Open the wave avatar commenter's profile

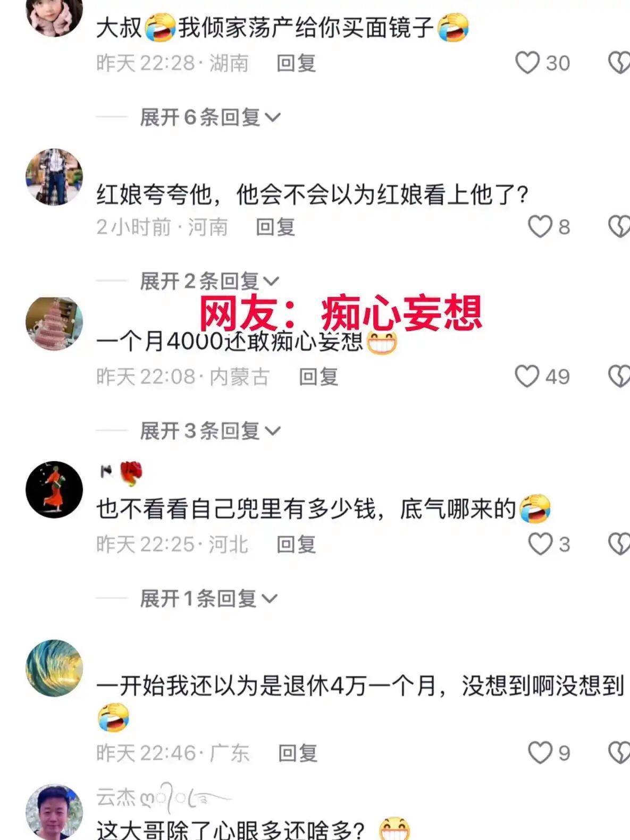[x=54, y=668]
